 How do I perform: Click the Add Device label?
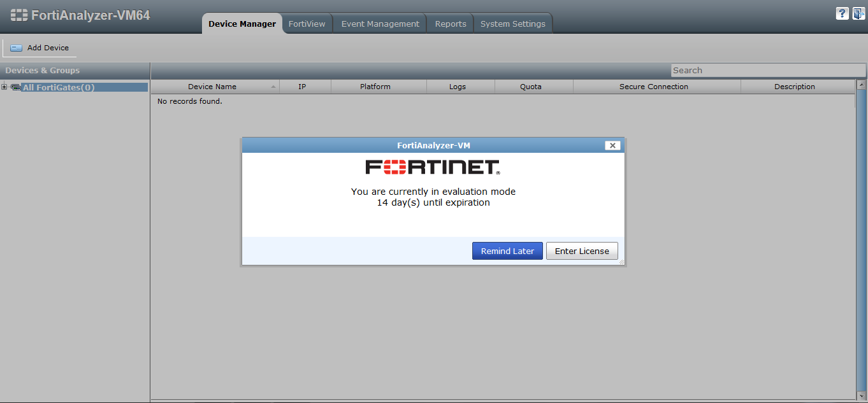click(x=48, y=48)
